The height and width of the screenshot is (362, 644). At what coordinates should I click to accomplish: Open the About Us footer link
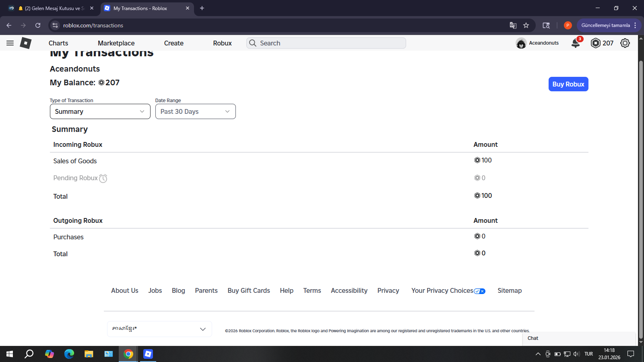tap(125, 290)
